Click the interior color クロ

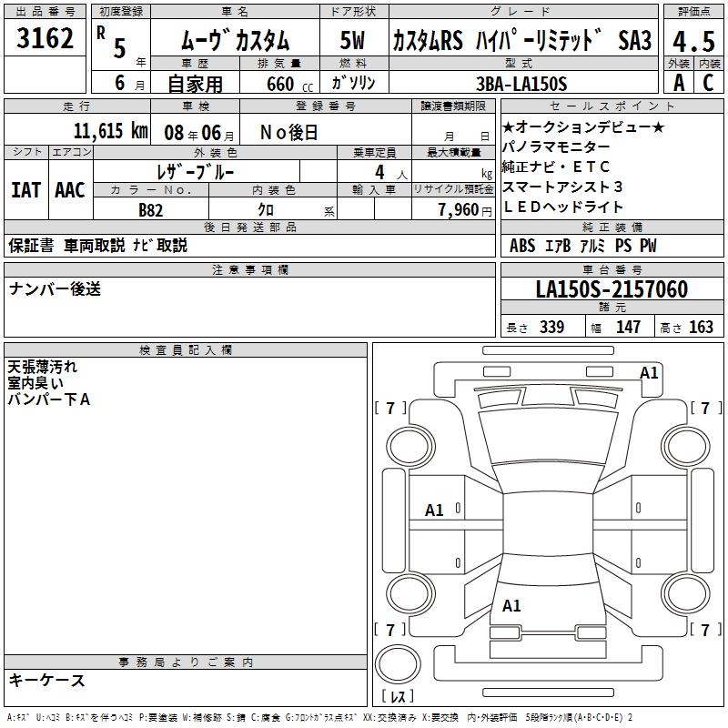pyautogui.click(x=266, y=210)
